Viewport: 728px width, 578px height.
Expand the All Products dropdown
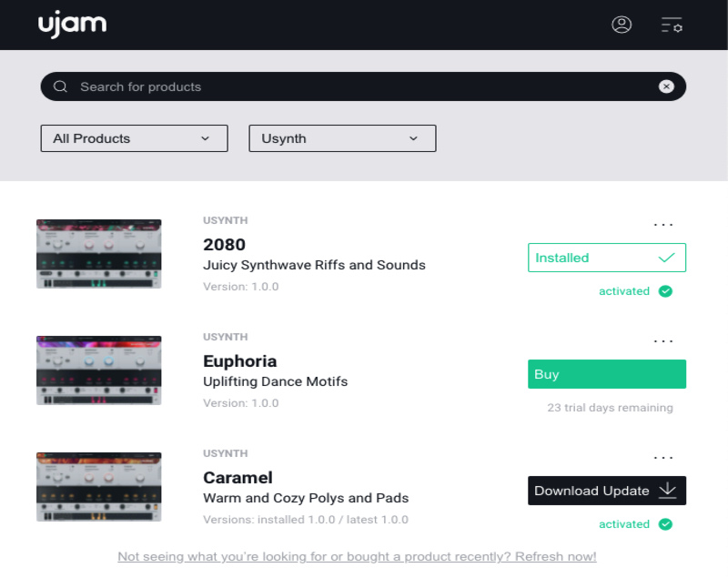(x=134, y=138)
